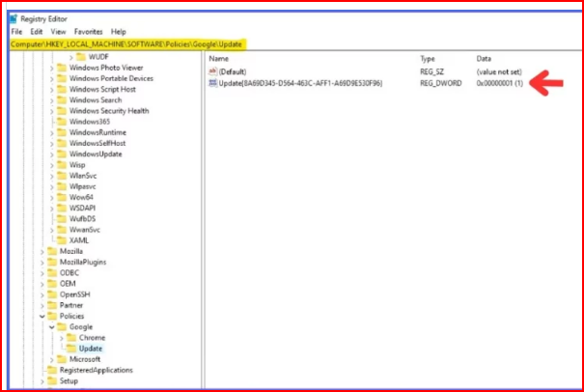Select the Update{8A69D345-D564-463C-AFF1-A69D9E530F96} value name
Image resolution: width=584 pixels, height=392 pixels.
click(x=300, y=83)
